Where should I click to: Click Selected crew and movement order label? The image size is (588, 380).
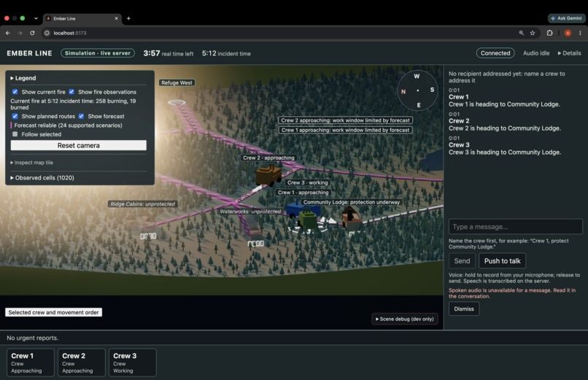click(x=54, y=312)
